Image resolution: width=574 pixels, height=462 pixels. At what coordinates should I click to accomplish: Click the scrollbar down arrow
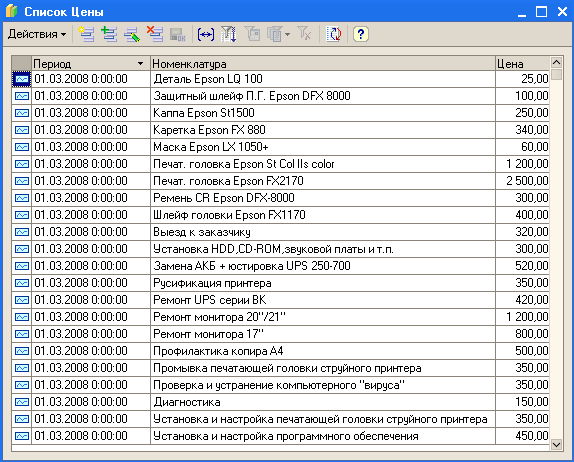pyautogui.click(x=556, y=445)
